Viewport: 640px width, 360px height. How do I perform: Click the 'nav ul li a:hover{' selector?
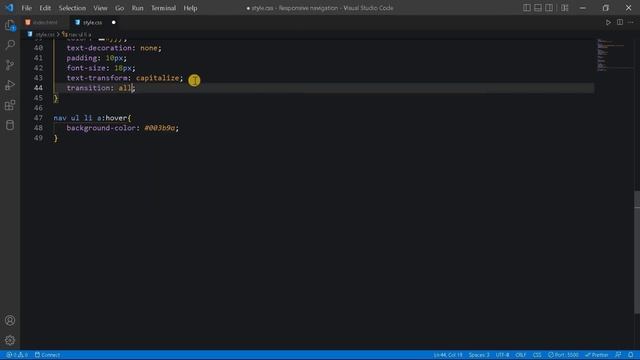click(92, 118)
